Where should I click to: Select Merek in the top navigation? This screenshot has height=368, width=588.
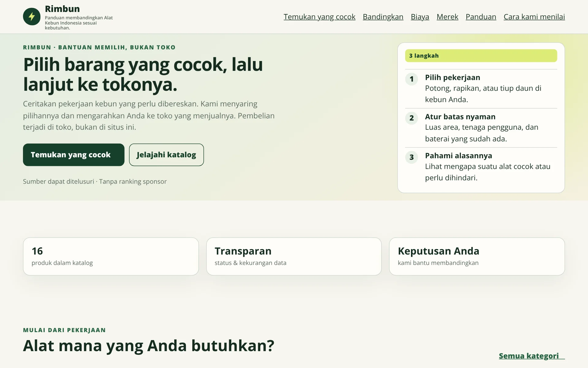pyautogui.click(x=447, y=17)
